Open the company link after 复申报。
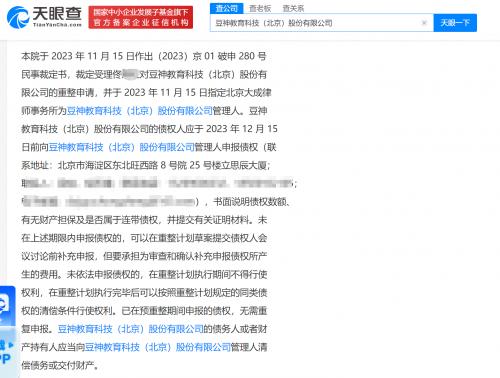The height and width of the screenshot is (378, 500). point(130,329)
